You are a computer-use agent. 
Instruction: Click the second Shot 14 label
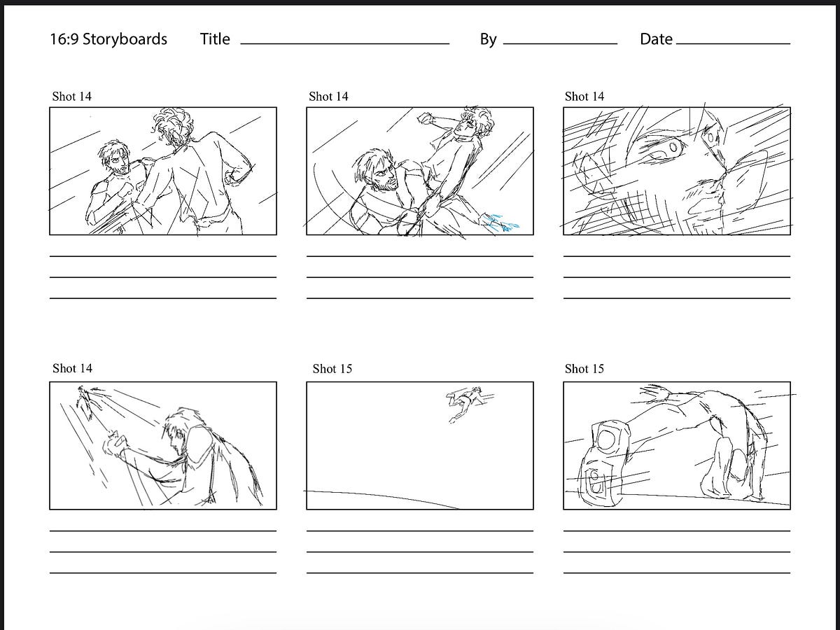[x=328, y=97]
